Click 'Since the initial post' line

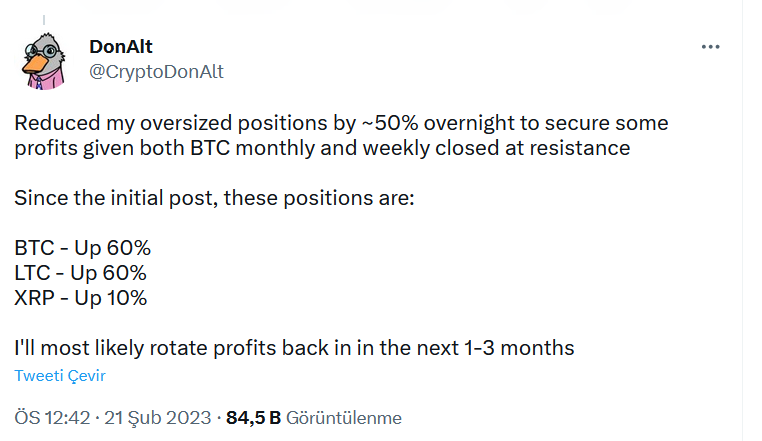214,198
